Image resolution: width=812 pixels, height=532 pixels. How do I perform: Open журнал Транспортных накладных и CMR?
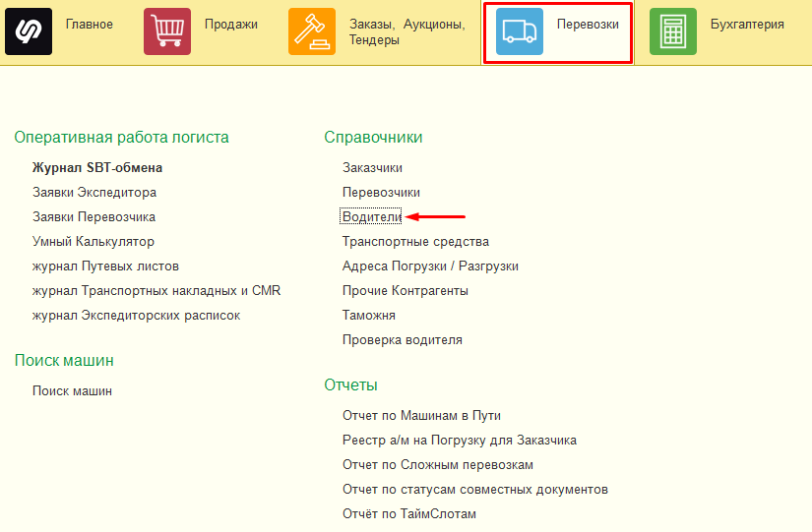156,291
